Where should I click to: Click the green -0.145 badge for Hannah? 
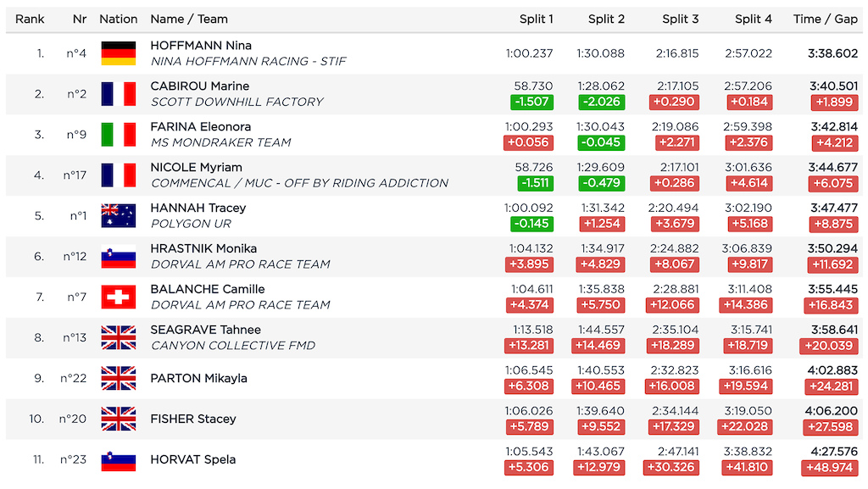[531, 224]
